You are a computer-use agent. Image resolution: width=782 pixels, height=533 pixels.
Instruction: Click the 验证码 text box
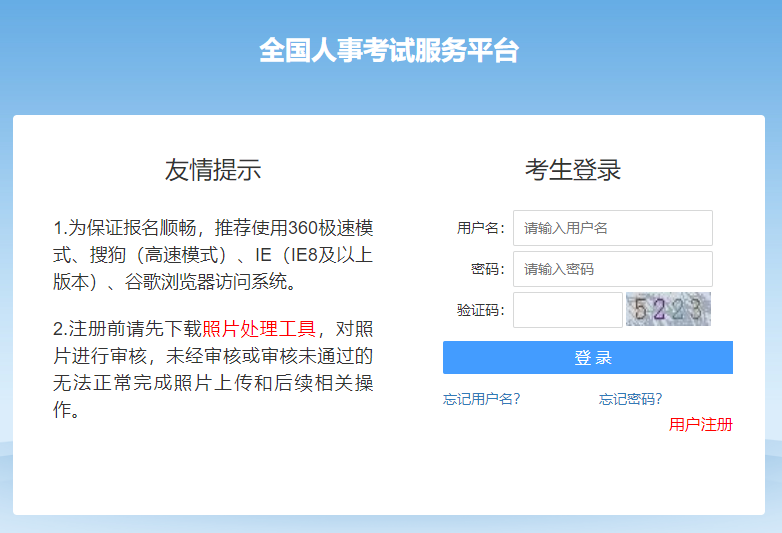point(567,310)
